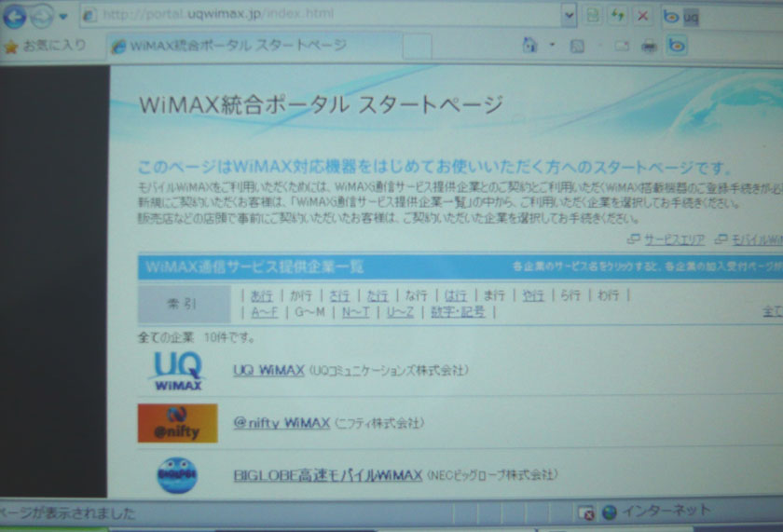This screenshot has height=532, width=783.
Task: Select the わ行 index entry
Action: [x=608, y=295]
